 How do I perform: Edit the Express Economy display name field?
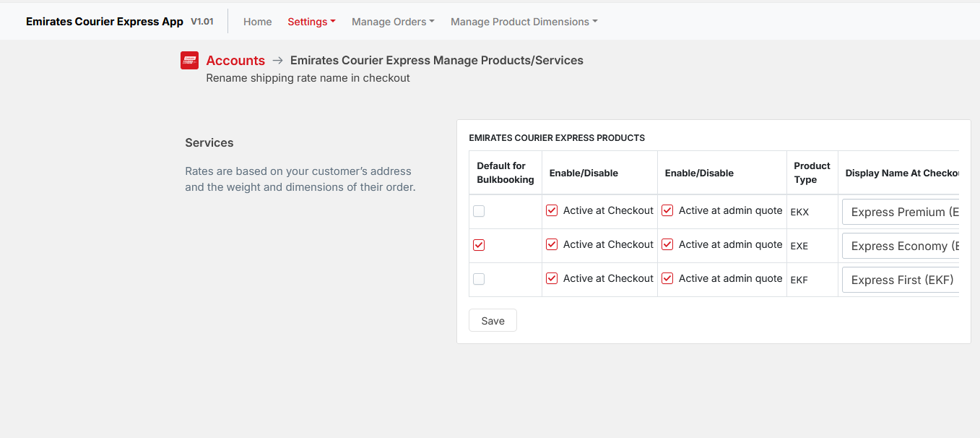click(901, 246)
